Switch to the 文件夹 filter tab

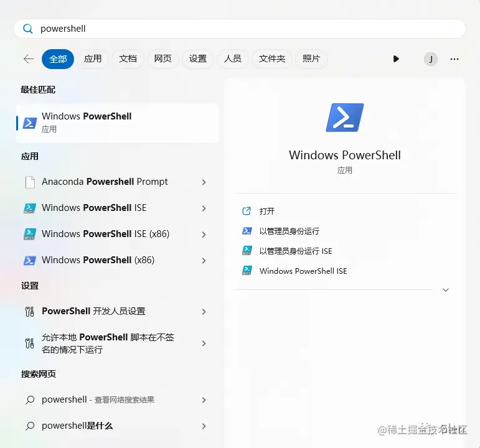(272, 58)
